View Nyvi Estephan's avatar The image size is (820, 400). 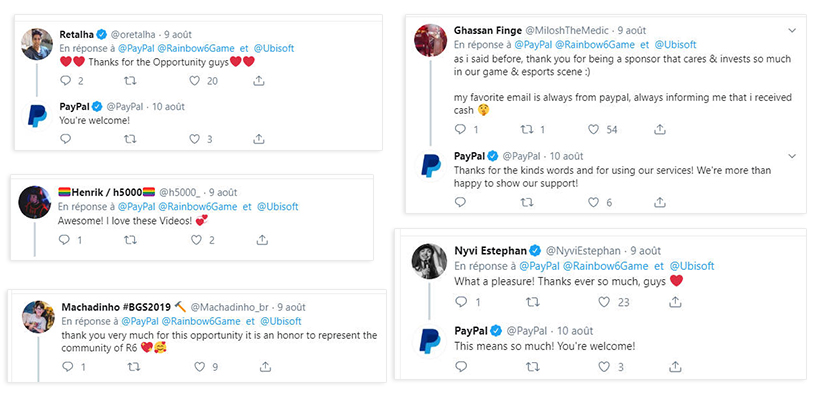tap(429, 260)
